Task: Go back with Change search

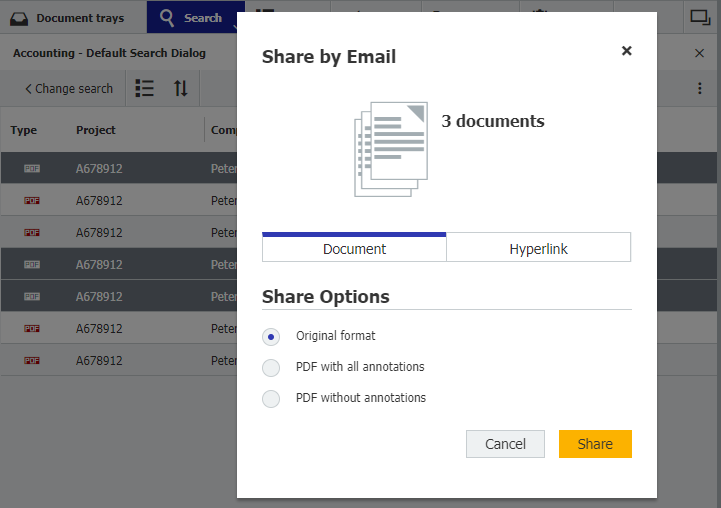Action: click(69, 88)
